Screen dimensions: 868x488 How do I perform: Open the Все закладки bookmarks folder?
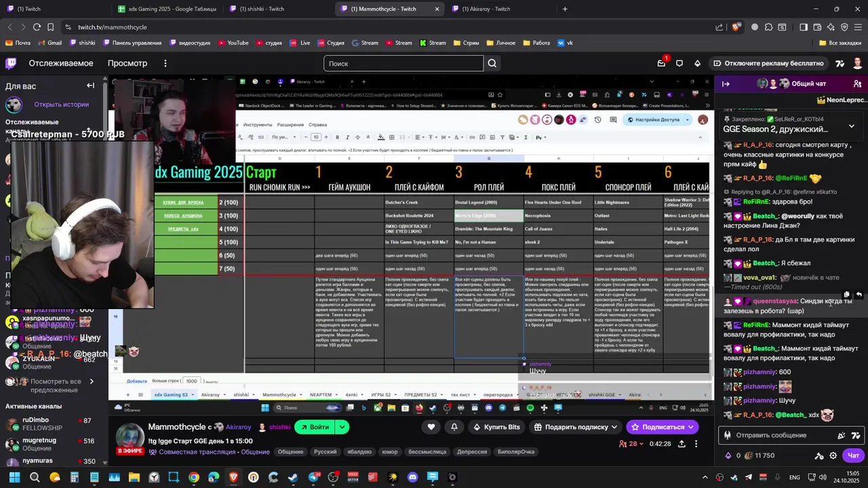coord(840,43)
